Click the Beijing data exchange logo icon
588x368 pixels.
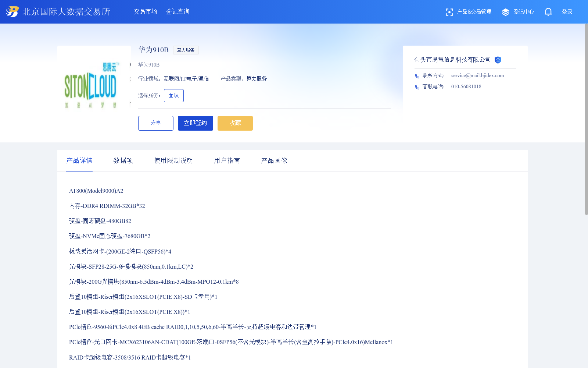12,12
